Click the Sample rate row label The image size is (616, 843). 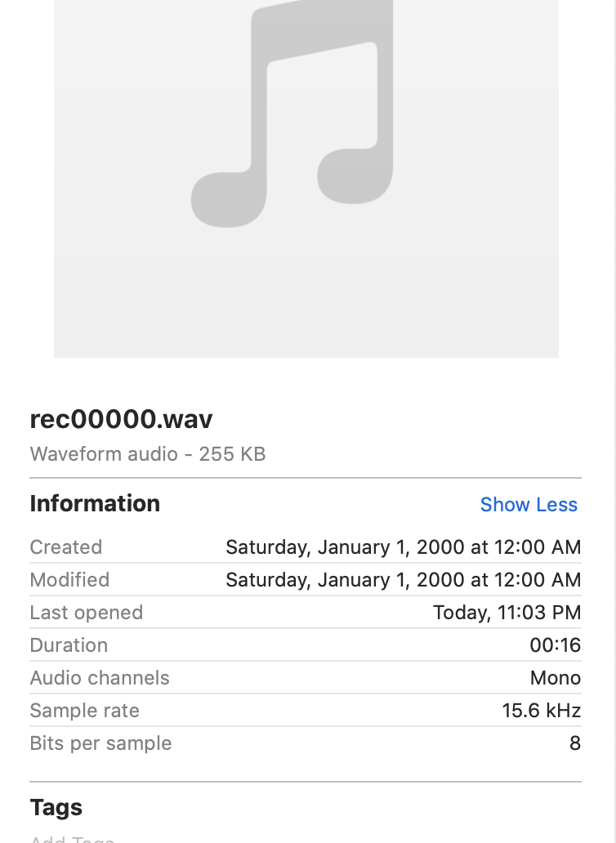coord(84,711)
